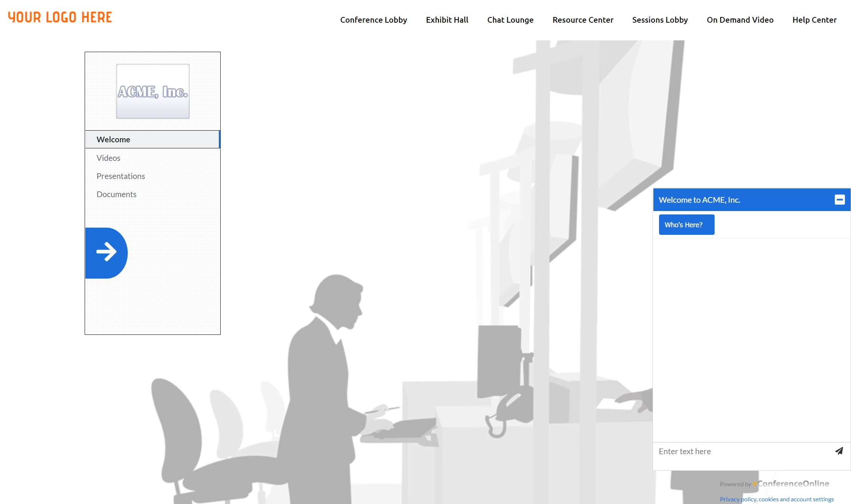Image resolution: width=851 pixels, height=504 pixels.
Task: Click the vConferenceOnline powered-by logo
Action: pos(791,484)
